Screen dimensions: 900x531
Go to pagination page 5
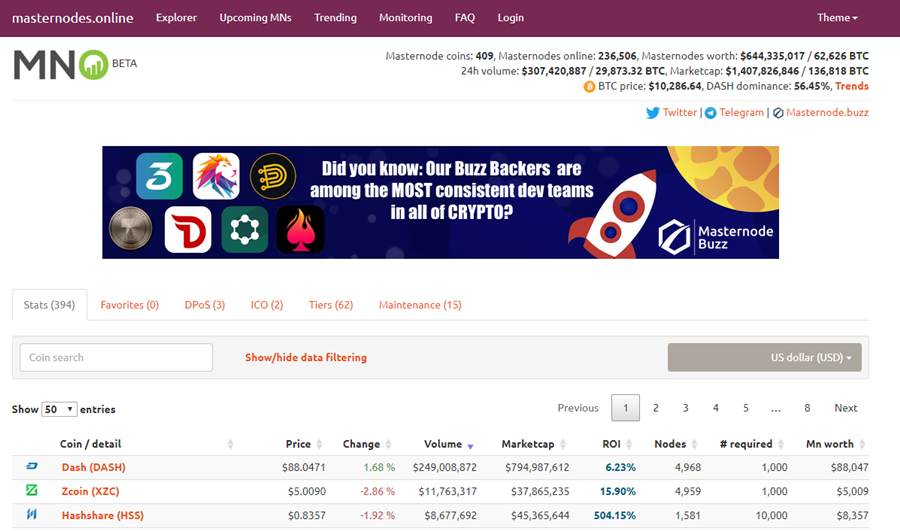746,408
